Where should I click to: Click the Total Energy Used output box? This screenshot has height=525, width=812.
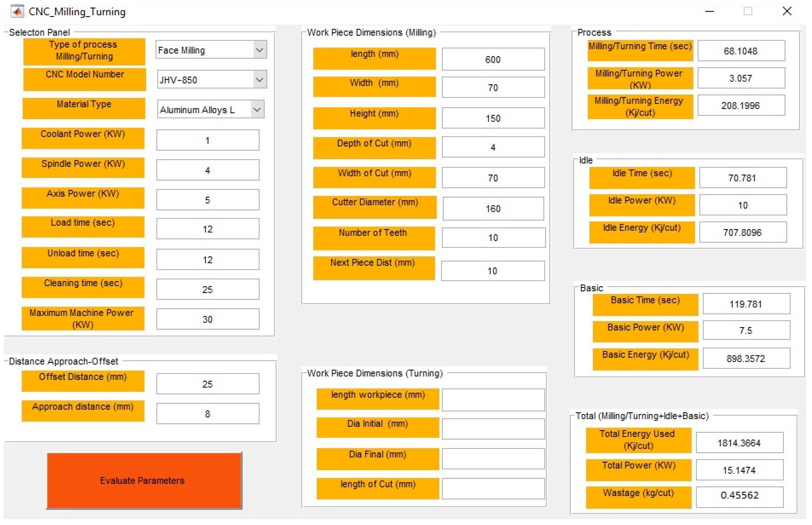pyautogui.click(x=739, y=443)
